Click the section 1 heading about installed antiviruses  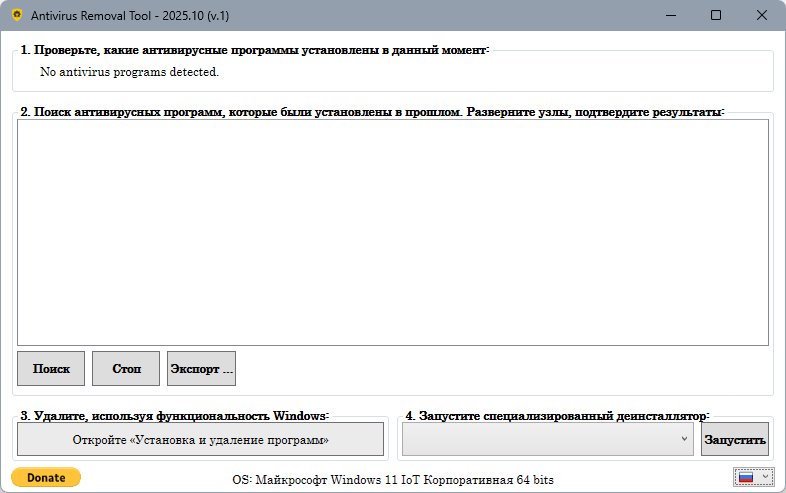click(254, 50)
